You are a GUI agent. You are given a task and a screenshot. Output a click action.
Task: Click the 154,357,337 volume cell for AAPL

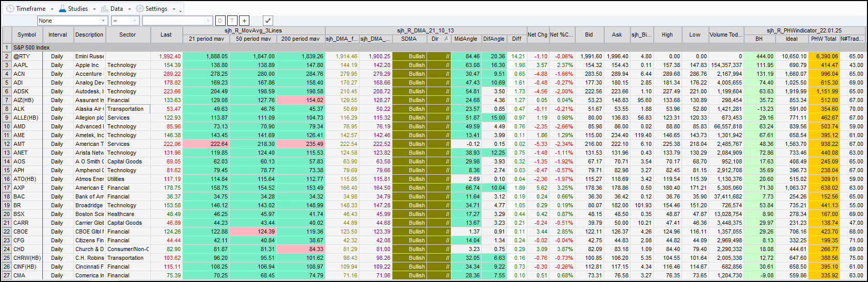(x=726, y=65)
